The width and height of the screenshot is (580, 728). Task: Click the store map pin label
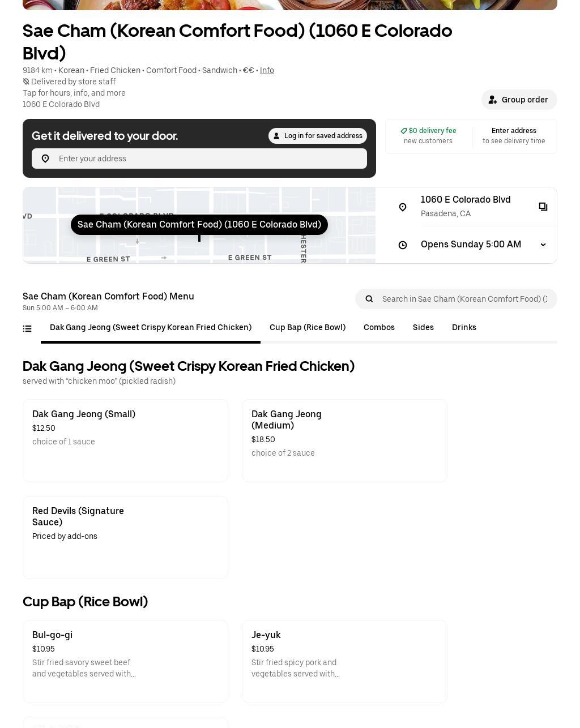(x=199, y=225)
